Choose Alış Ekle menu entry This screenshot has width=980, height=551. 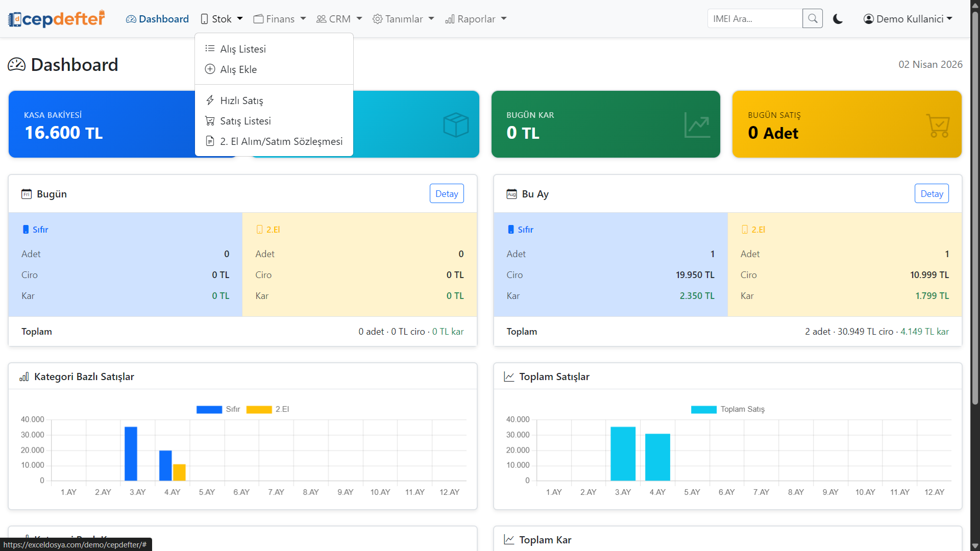(238, 69)
